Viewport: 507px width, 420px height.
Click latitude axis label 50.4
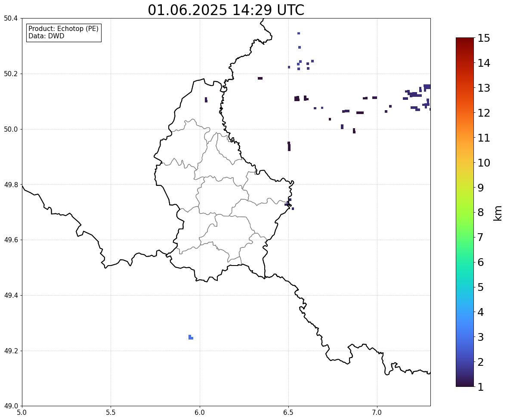point(10,19)
